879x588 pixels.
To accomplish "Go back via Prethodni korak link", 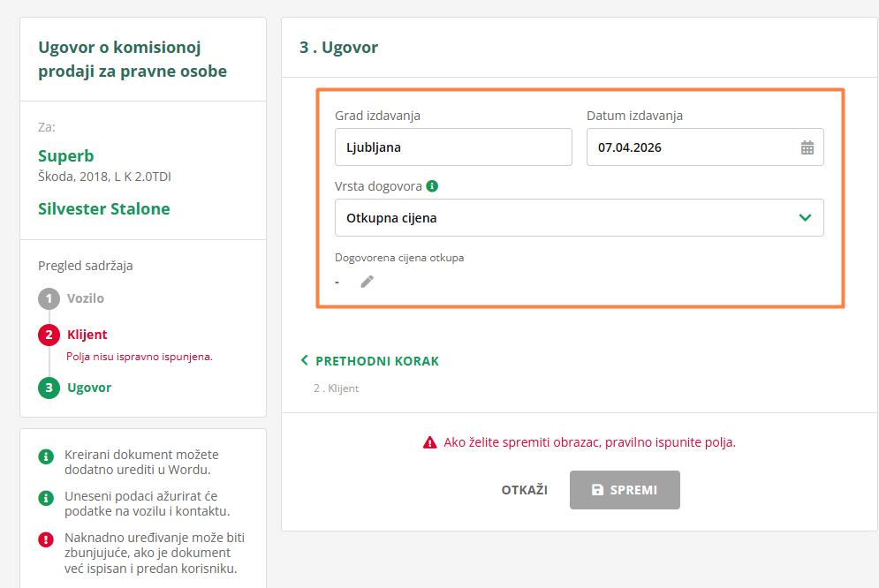I will coord(376,361).
